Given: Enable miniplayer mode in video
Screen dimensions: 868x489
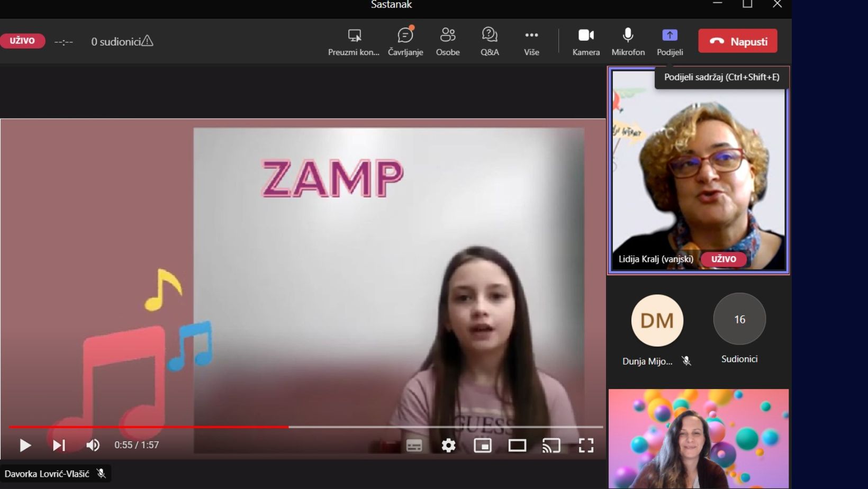Looking at the screenshot, I should (483, 446).
